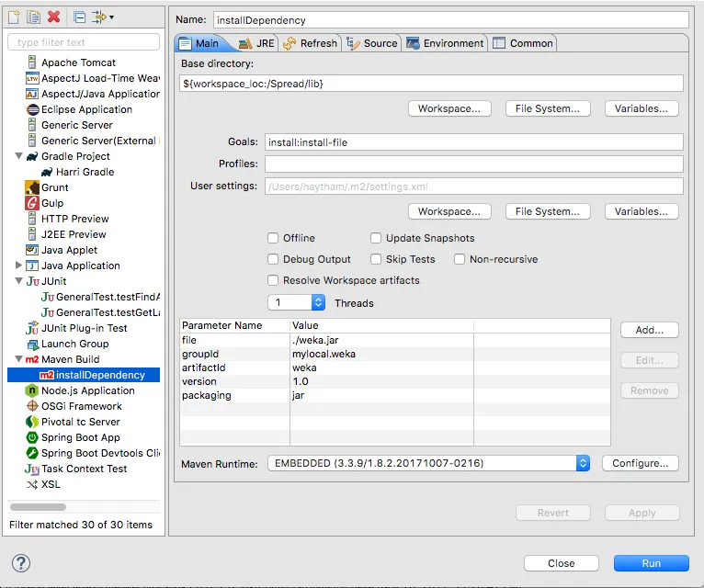Viewport: 704px width, 588px height.
Task: Click the Collapse All toolbar icon
Action: (79, 17)
